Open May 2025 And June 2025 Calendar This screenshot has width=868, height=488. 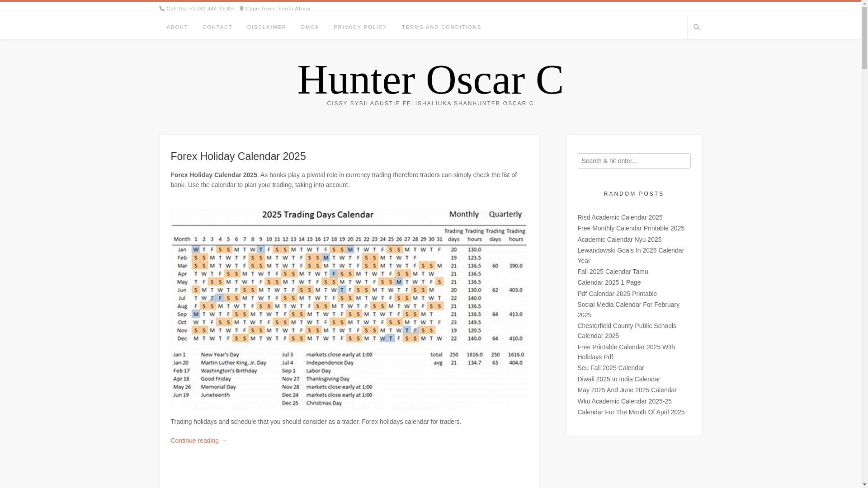click(627, 390)
